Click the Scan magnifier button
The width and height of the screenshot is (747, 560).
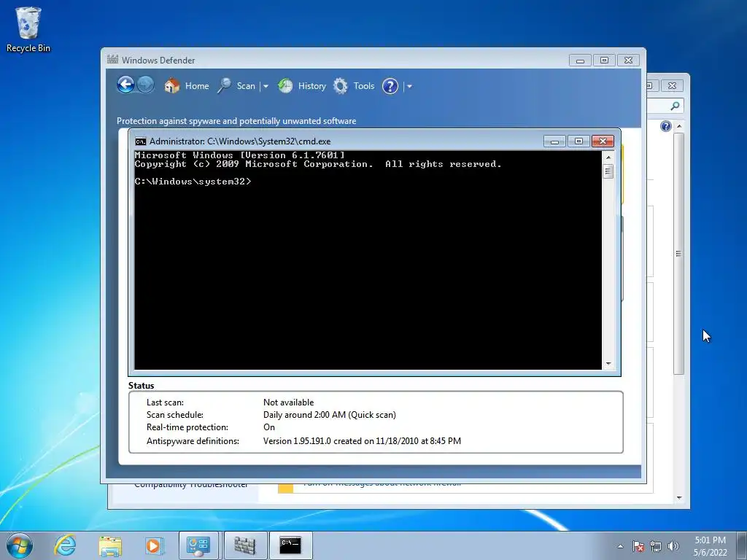[x=237, y=86]
